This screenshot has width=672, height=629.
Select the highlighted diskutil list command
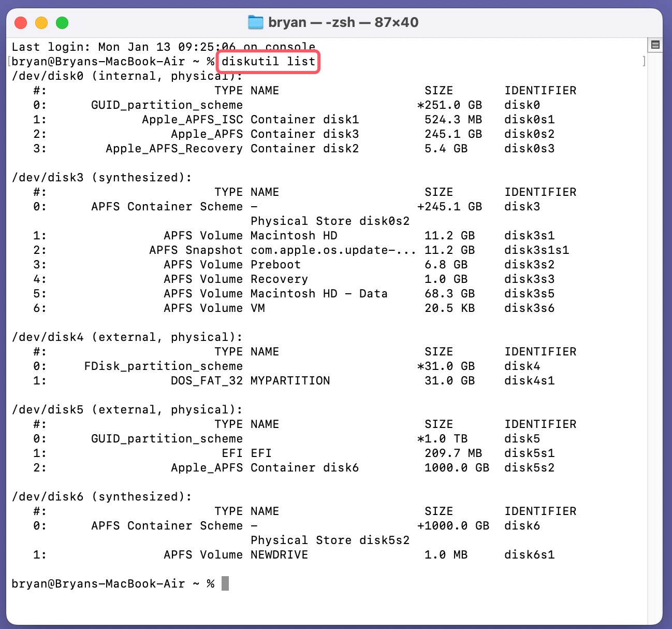coord(268,61)
